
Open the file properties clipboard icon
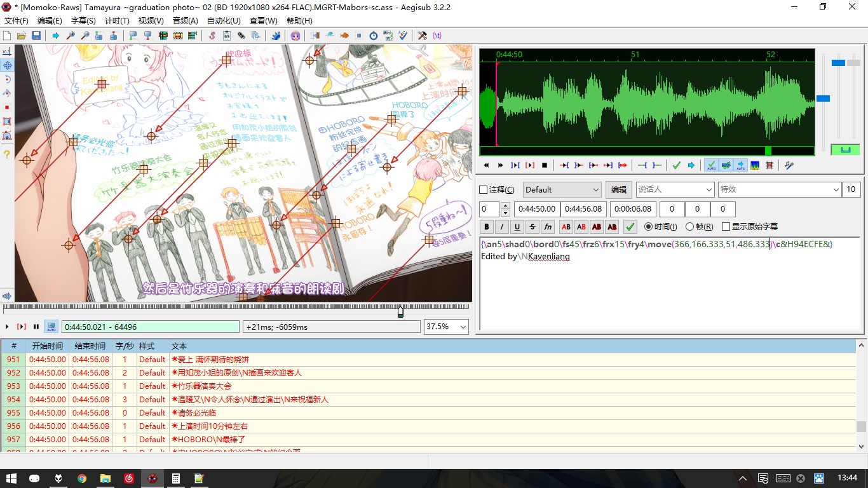[227, 36]
